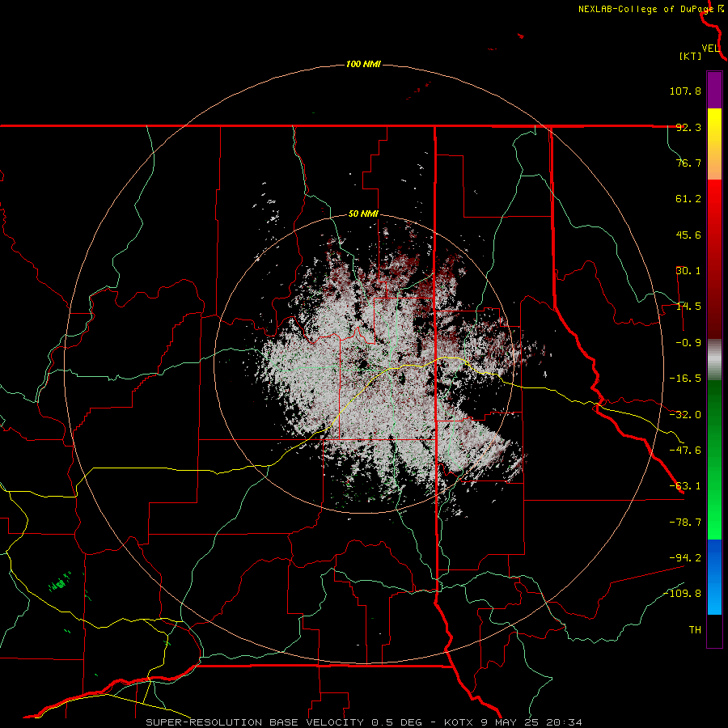Image resolution: width=728 pixels, height=728 pixels.
Task: Select the -32.0 value on velocity scale
Action: [685, 415]
